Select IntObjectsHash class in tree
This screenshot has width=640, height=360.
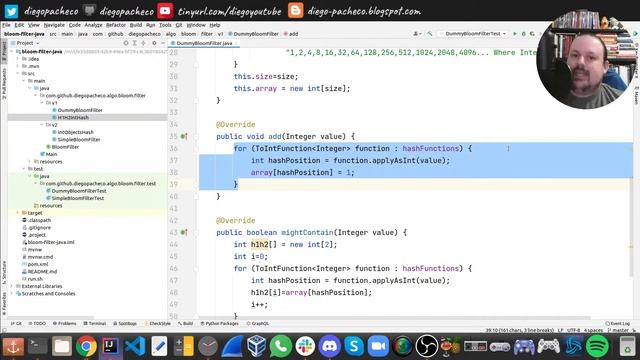pyautogui.click(x=75, y=132)
